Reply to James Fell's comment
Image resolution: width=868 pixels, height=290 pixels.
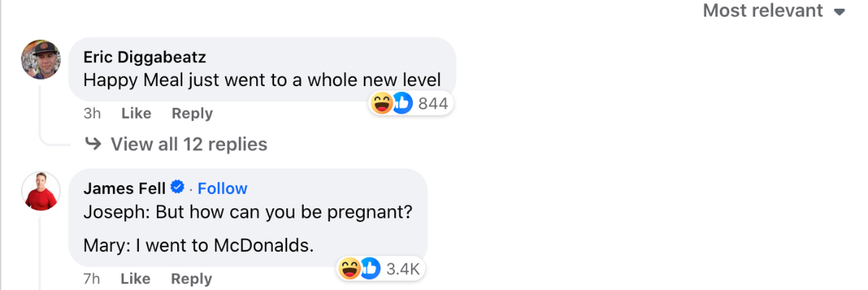[192, 279]
